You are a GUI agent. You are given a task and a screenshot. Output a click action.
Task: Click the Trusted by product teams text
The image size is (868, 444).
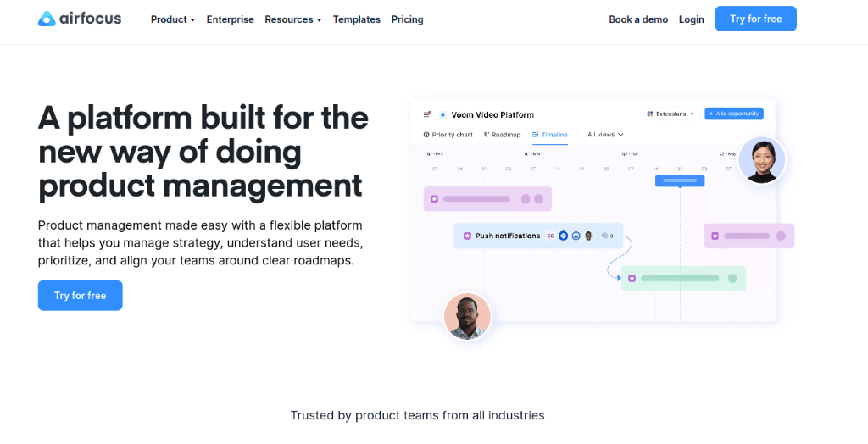click(x=417, y=415)
